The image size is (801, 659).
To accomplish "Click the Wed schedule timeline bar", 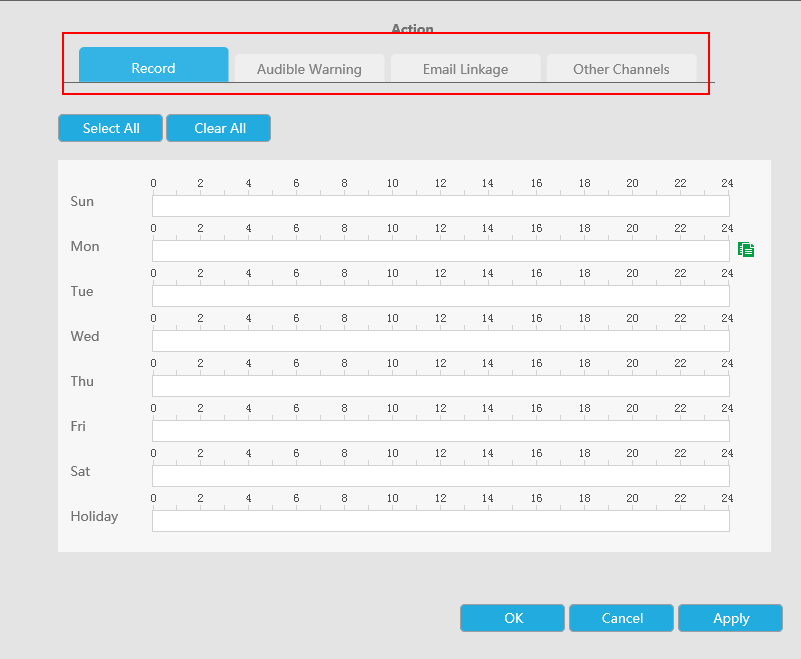I will tap(440, 341).
